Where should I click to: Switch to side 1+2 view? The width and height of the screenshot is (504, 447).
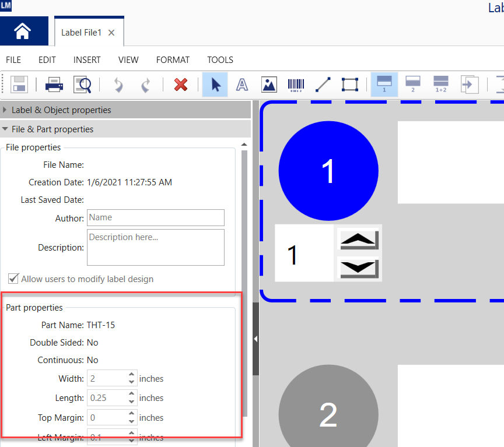(441, 85)
